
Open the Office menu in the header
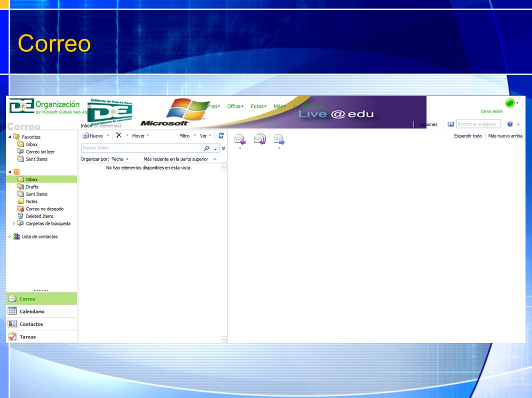click(235, 106)
